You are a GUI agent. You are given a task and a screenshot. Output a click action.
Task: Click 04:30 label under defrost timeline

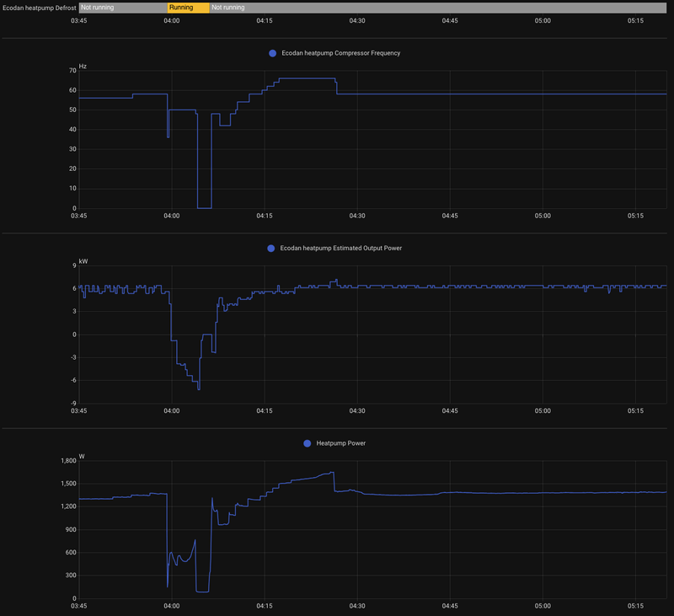357,20
